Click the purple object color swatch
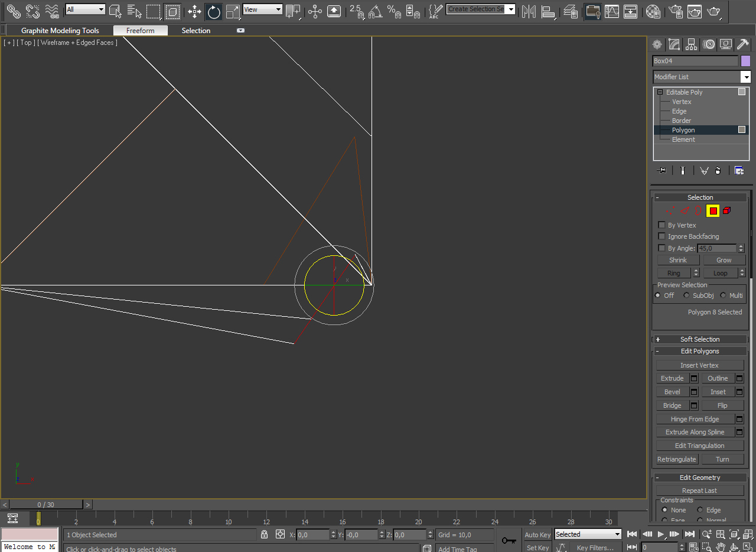 745,61
